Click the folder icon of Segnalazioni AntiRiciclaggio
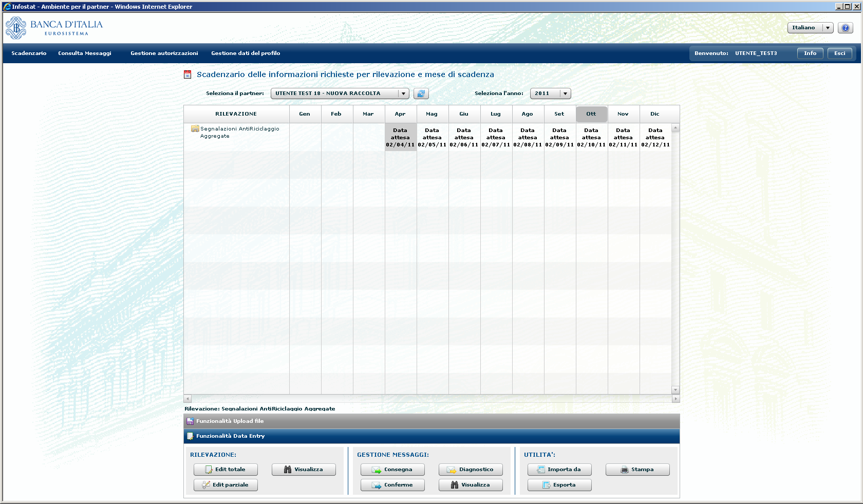Image resolution: width=863 pixels, height=504 pixels. coord(195,129)
